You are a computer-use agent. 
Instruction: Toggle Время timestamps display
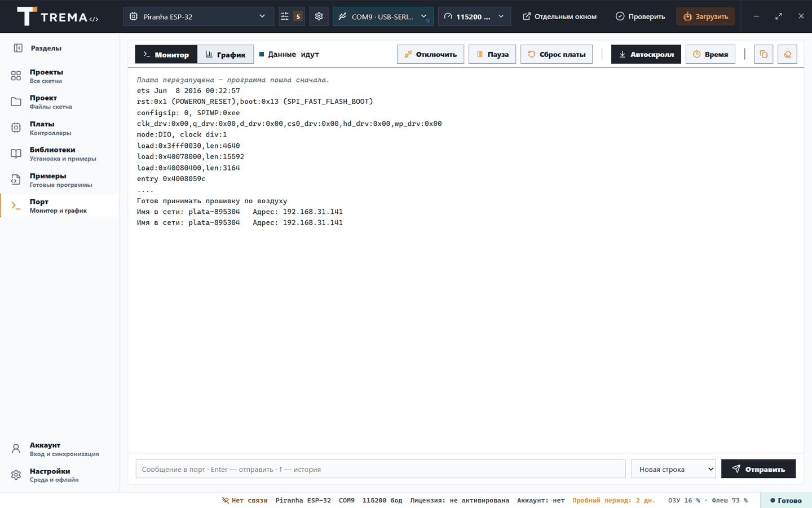(710, 54)
